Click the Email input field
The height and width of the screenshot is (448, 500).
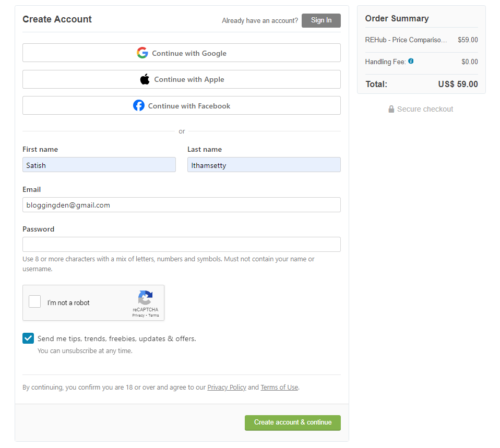click(x=181, y=204)
